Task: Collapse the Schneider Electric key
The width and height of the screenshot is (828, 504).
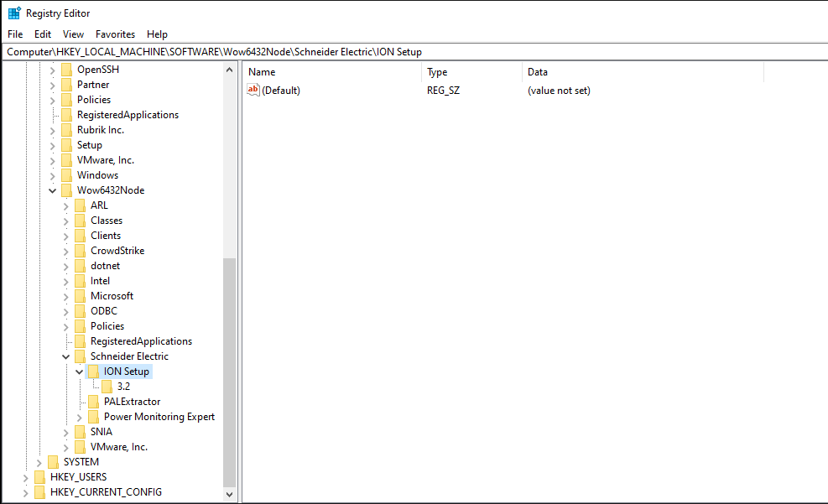Action: 66,357
